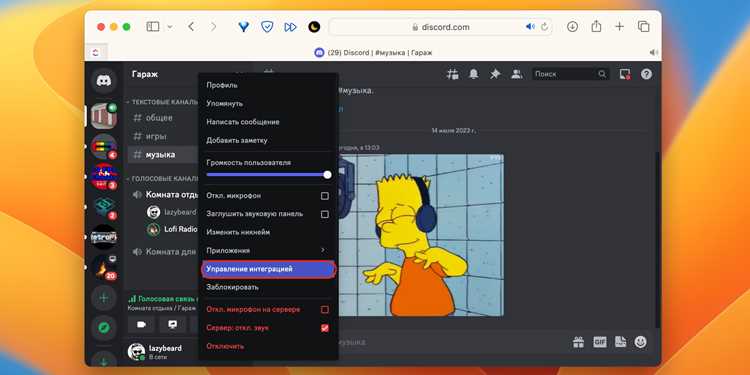The width and height of the screenshot is (750, 375).
Task: Open Safari sidebar dropdown chevron
Action: point(169,27)
